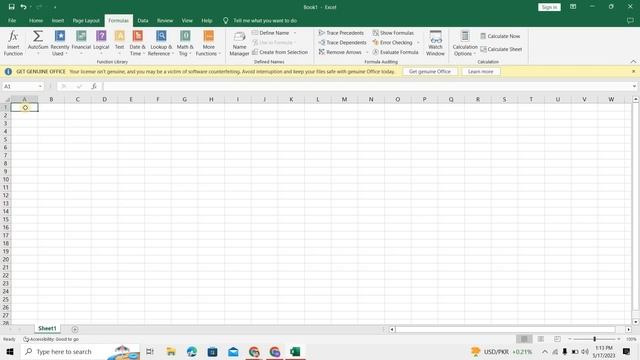Click Calculate Sheet
Screen dimensions: 640x360
pos(501,49)
